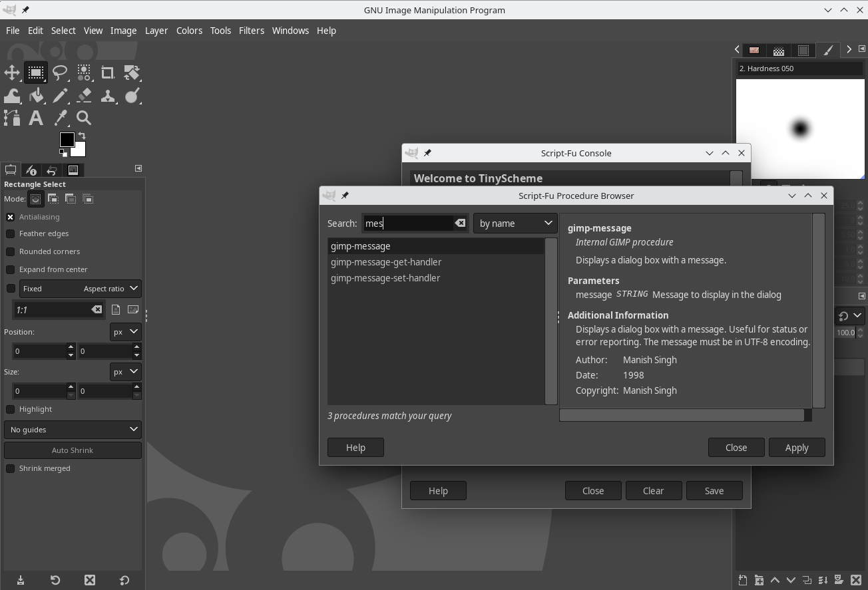
Task: Select the Color Picker tool
Action: 61,118
